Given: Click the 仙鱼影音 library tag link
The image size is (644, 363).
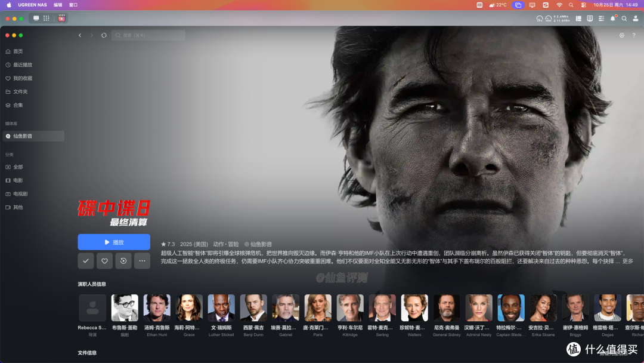Looking at the screenshot, I should 258,244.
